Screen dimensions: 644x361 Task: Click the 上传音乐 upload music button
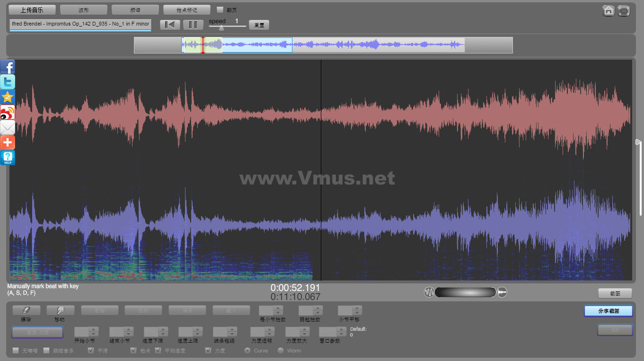[x=32, y=9]
